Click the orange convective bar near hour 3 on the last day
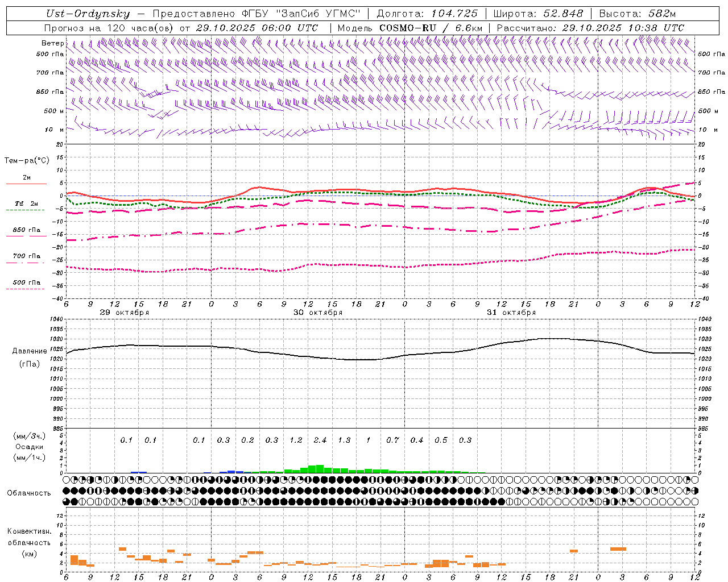Viewport: 728px width, 582px height. click(x=618, y=549)
